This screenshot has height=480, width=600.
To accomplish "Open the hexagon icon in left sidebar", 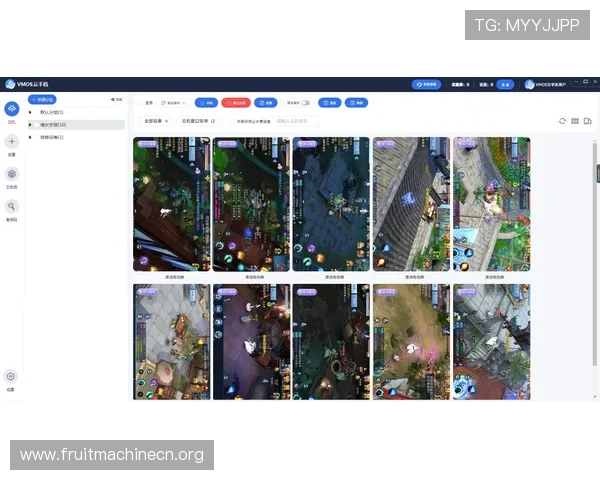I will [12, 174].
